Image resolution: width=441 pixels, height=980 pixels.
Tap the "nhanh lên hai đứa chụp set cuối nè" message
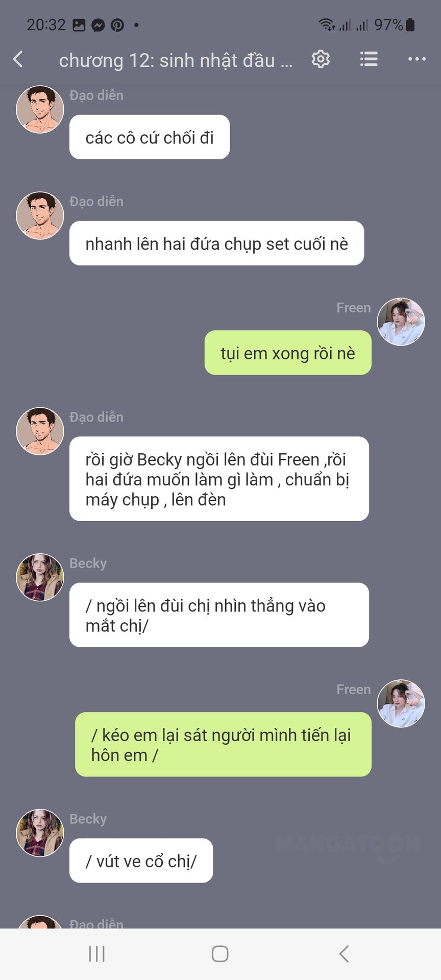216,243
